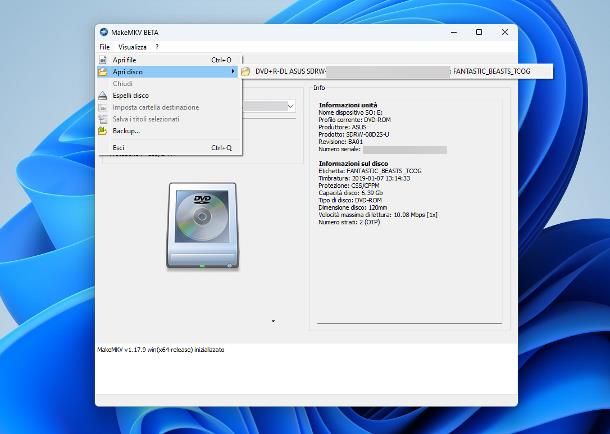Click the Etichetta: FANTASTIC_BEASTS_TCOG info line
The image size is (610, 434).
pos(370,171)
